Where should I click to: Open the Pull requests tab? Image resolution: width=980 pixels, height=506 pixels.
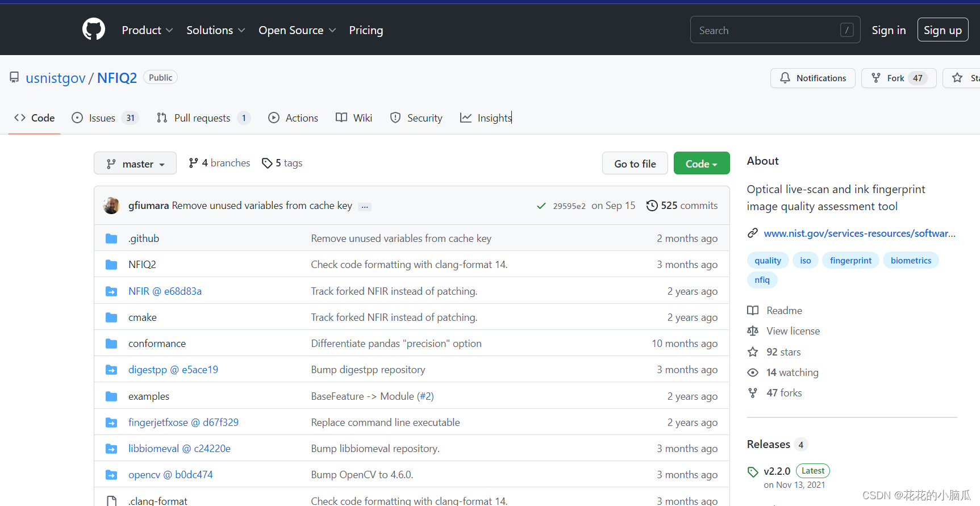(x=203, y=118)
